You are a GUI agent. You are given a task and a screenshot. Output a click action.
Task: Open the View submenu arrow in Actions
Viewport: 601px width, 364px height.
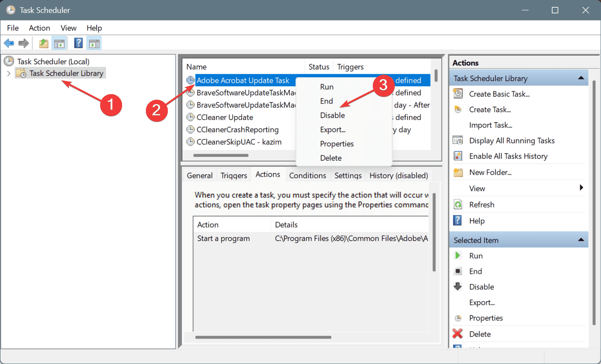(x=582, y=188)
